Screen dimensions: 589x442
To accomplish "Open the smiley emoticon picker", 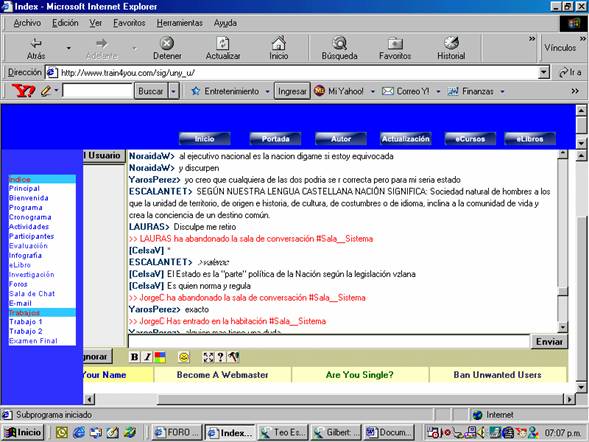I will [184, 357].
